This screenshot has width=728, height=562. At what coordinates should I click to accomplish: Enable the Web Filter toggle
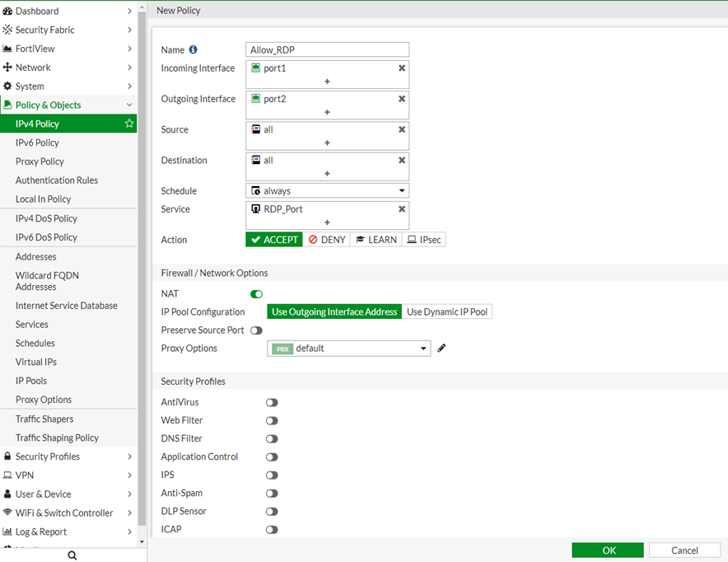(272, 421)
